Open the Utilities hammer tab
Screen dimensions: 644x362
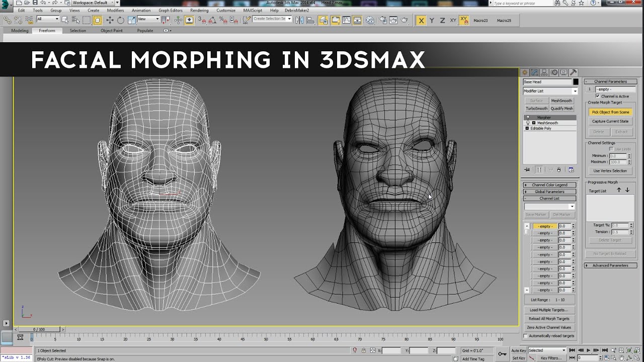[573, 72]
